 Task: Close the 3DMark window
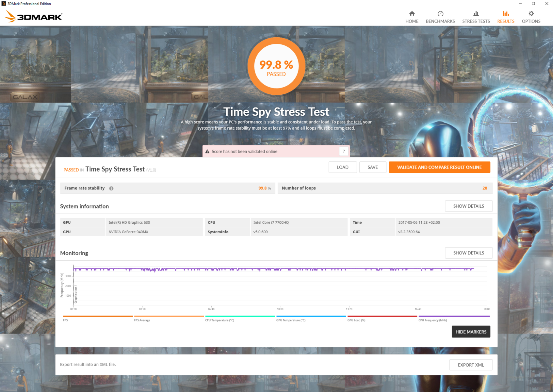coord(546,4)
